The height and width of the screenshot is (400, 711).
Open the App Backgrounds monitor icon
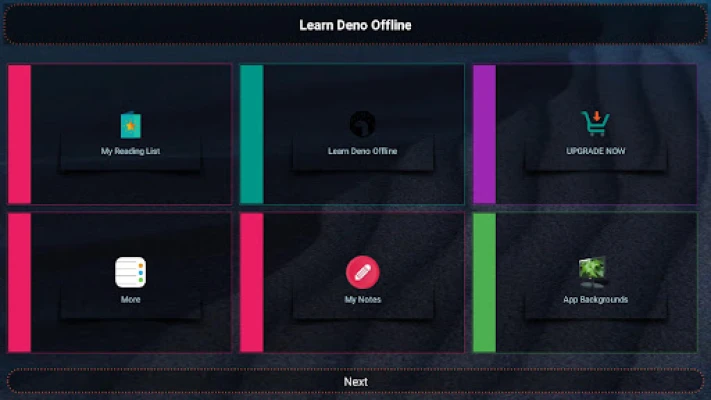point(594,271)
